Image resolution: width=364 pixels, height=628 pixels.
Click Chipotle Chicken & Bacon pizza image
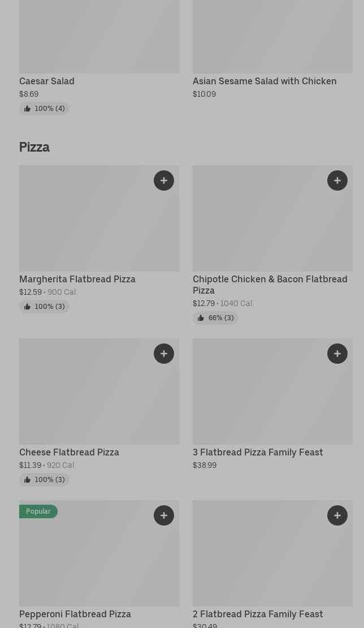260,226
